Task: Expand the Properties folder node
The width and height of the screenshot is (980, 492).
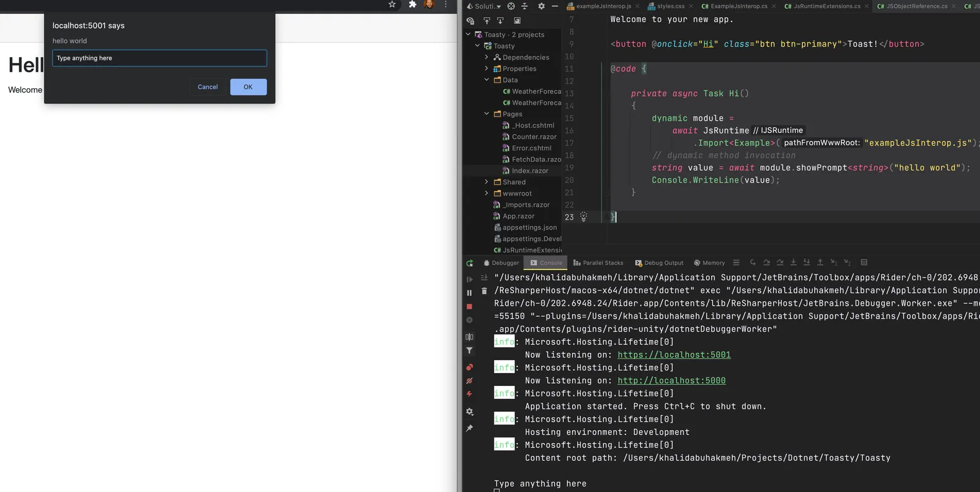Action: click(487, 69)
